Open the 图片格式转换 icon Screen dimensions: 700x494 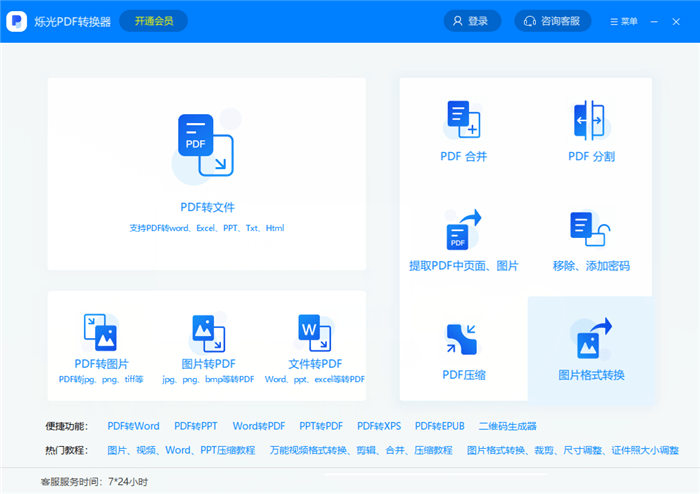click(x=591, y=339)
